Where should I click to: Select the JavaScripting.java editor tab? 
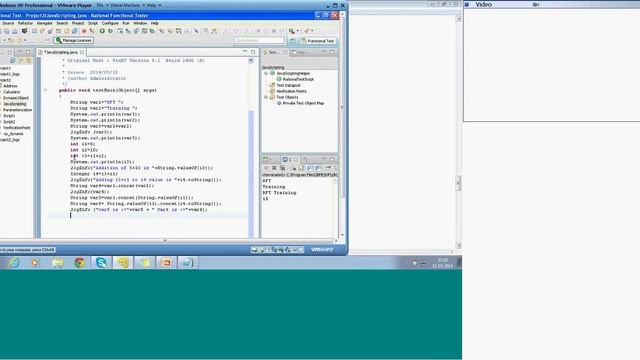[x=61, y=52]
